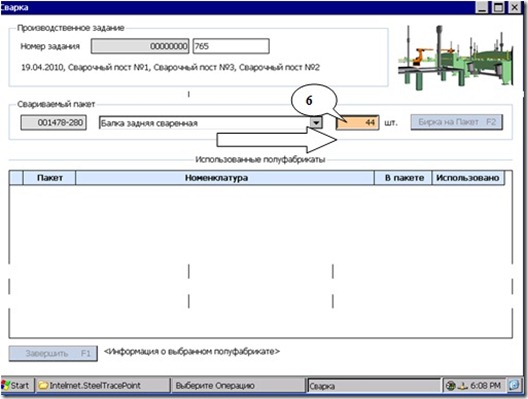
Task: Click the input field containing 765
Action: pyautogui.click(x=231, y=46)
